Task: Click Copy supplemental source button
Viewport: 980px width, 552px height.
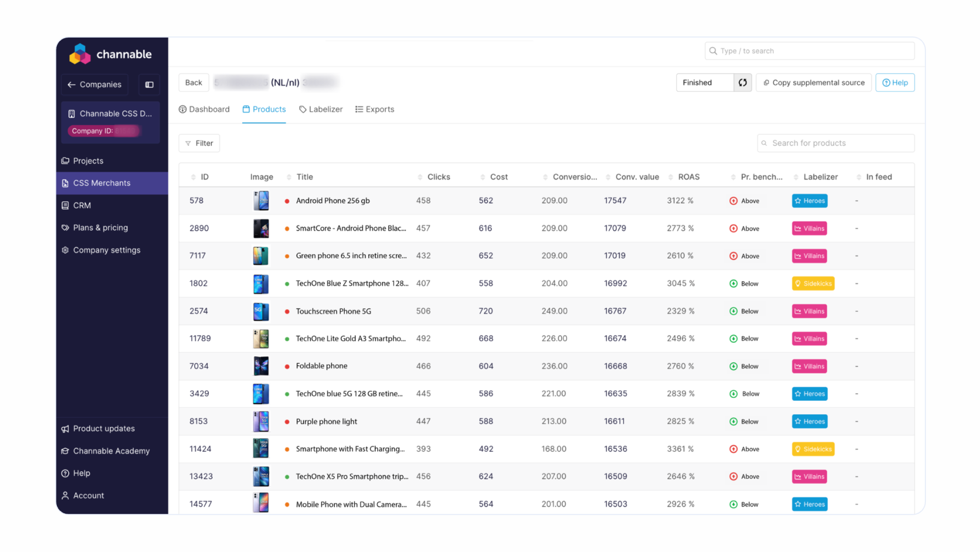Action: [814, 82]
